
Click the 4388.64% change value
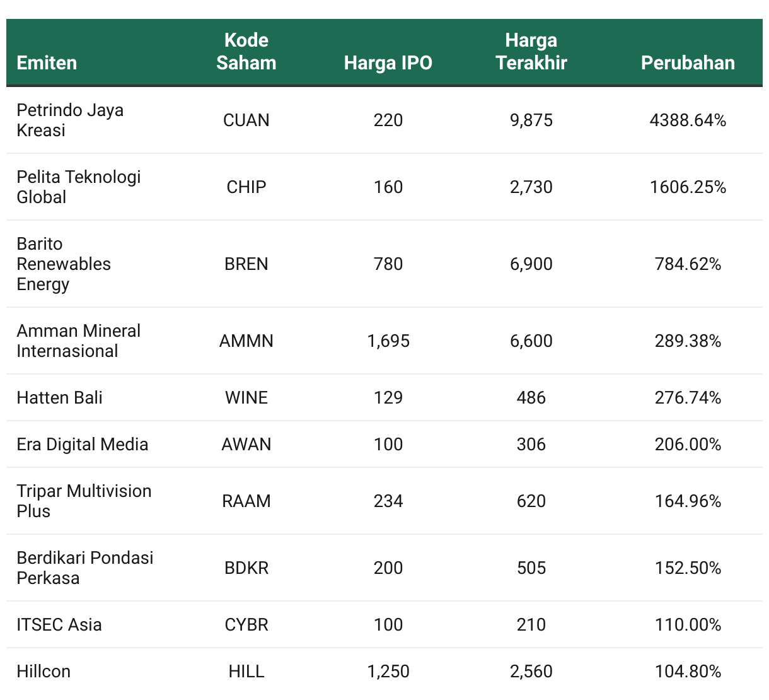(x=688, y=120)
